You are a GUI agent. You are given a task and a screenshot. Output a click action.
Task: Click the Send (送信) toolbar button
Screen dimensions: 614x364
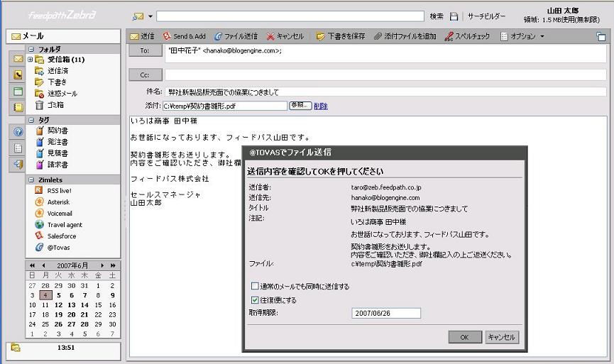coord(142,36)
